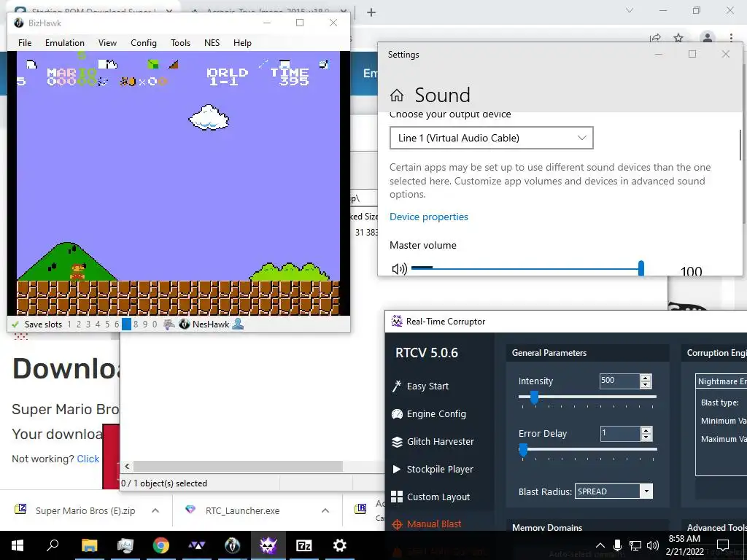This screenshot has height=560, width=747.
Task: Select save slot 4 in BizHawk
Action: click(x=98, y=324)
